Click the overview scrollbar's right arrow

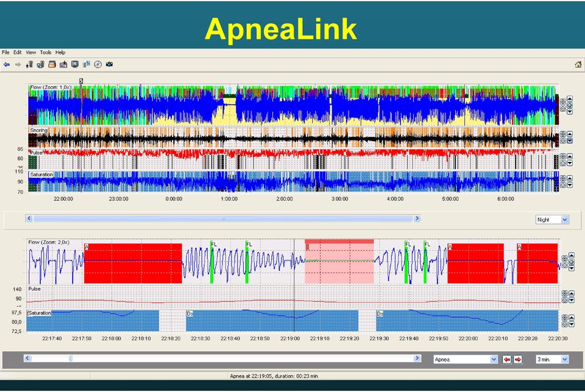point(417,219)
